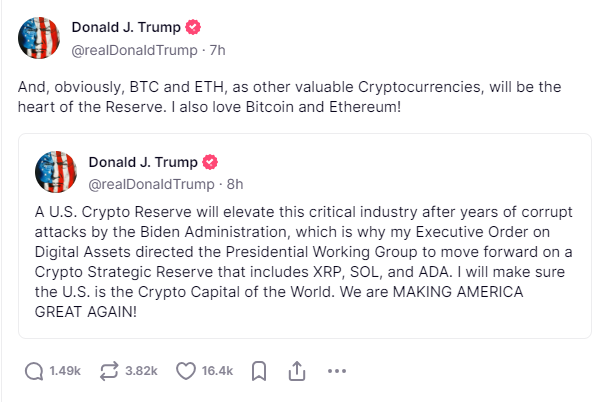Viewport: 608px width, 402px height.
Task: Open the quoted post profile avatar
Action: tap(56, 172)
